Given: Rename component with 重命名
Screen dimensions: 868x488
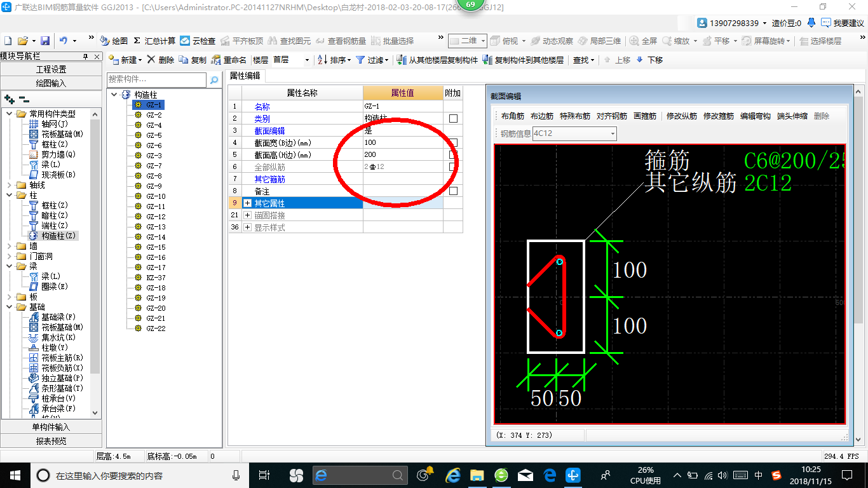Looking at the screenshot, I should (x=229, y=60).
